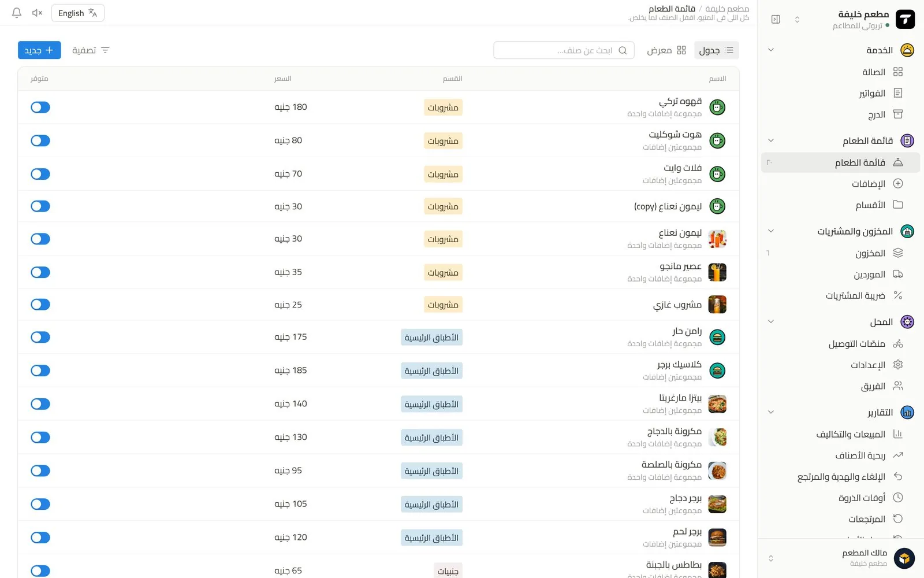The height and width of the screenshot is (578, 924).
Task: Switch to معرض gallery view
Action: (666, 50)
